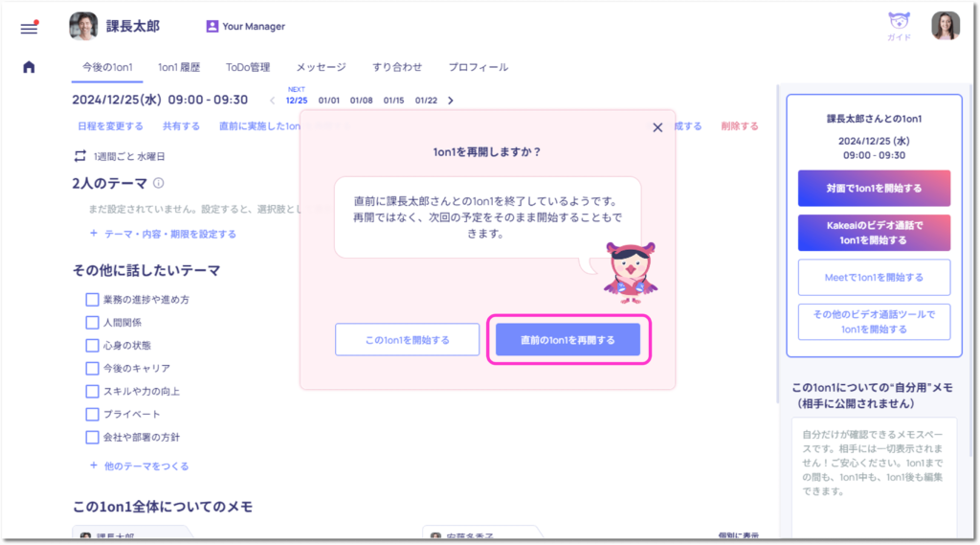Open the ガイド owl guide icon
Viewport: 980px width, 545px height.
pyautogui.click(x=899, y=26)
